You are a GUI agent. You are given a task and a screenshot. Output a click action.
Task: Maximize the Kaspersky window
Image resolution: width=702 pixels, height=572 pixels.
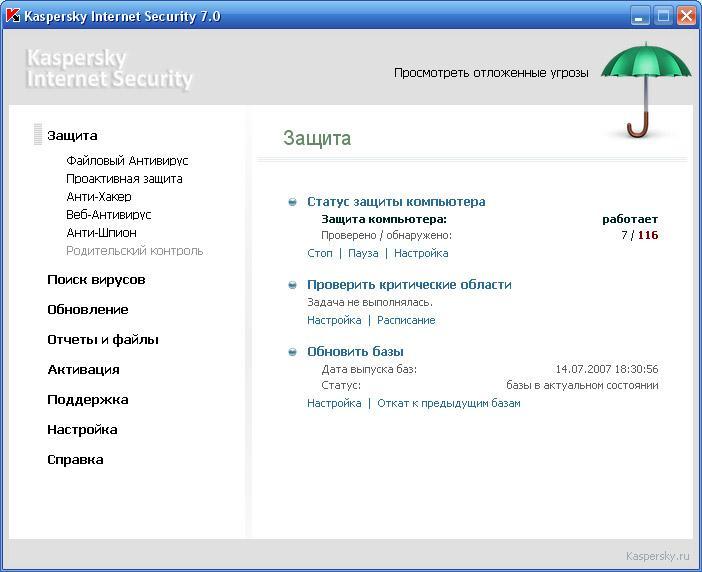click(x=663, y=16)
